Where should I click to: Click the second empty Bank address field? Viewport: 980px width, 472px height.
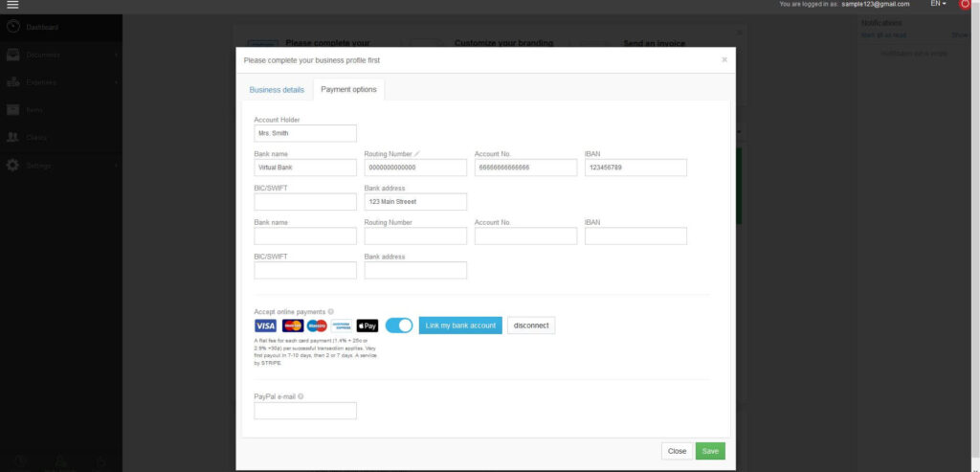click(415, 270)
